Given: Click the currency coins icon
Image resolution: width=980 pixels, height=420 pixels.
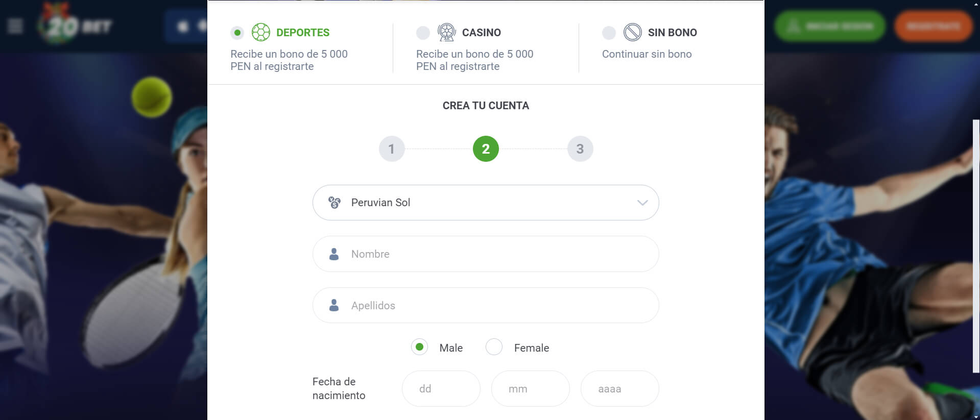Looking at the screenshot, I should click(x=334, y=203).
